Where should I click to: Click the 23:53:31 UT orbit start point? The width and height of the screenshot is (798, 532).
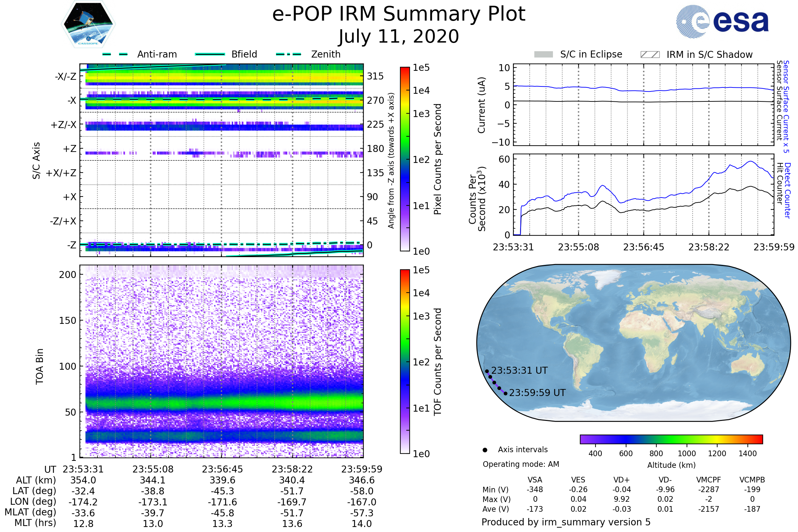(487, 371)
